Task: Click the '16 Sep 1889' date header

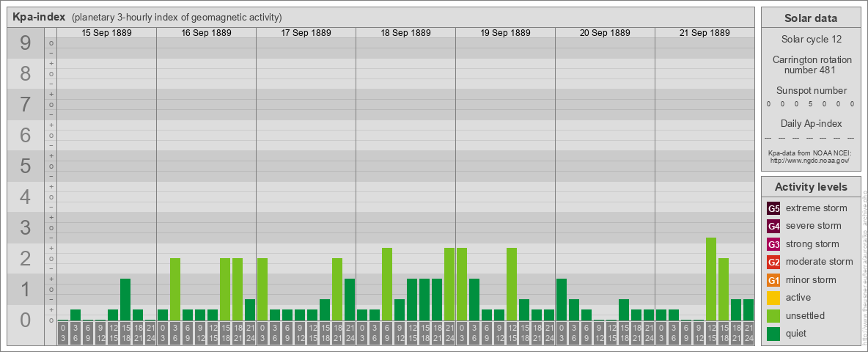Action: coord(207,33)
